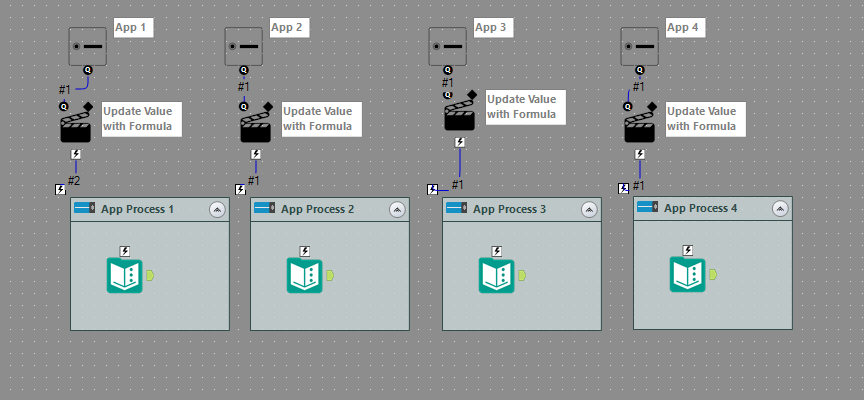Viewport: 864px width, 400px height.
Task: Click lightning anchor above book tool in App Process 1
Action: point(125,251)
